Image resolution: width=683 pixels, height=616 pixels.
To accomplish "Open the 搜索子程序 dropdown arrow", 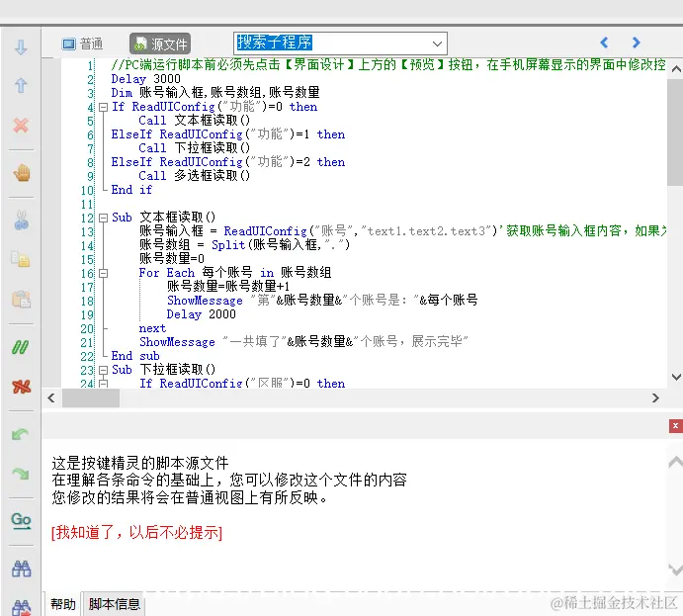I will (437, 44).
